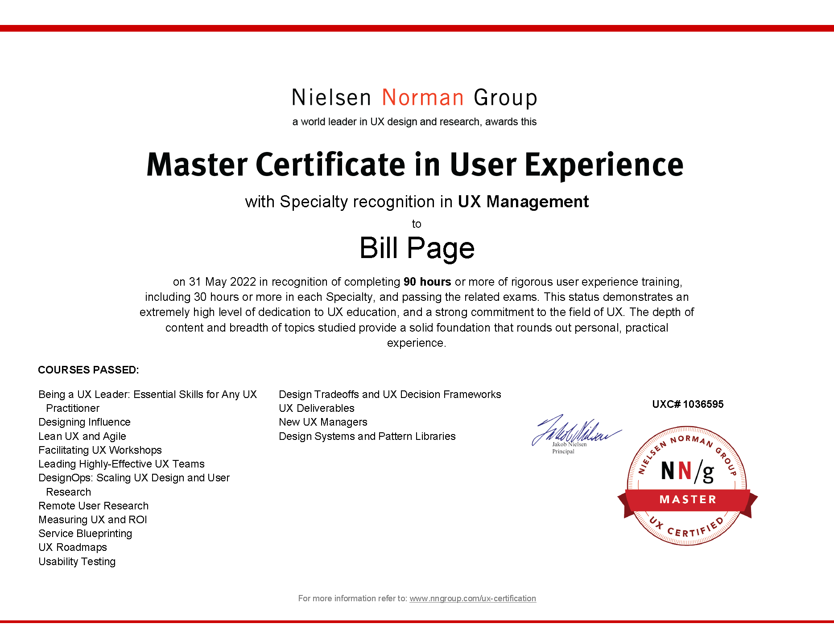Select 'Remote User Research' course line

pos(93,506)
